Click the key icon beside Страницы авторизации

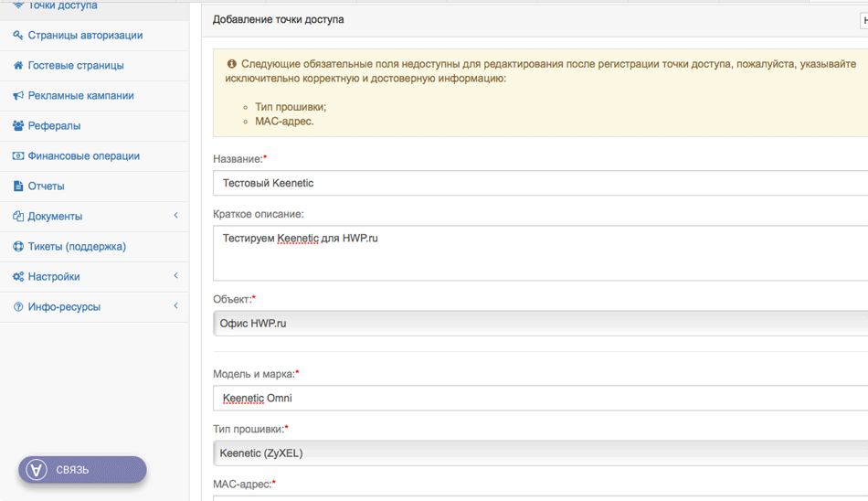(x=18, y=36)
